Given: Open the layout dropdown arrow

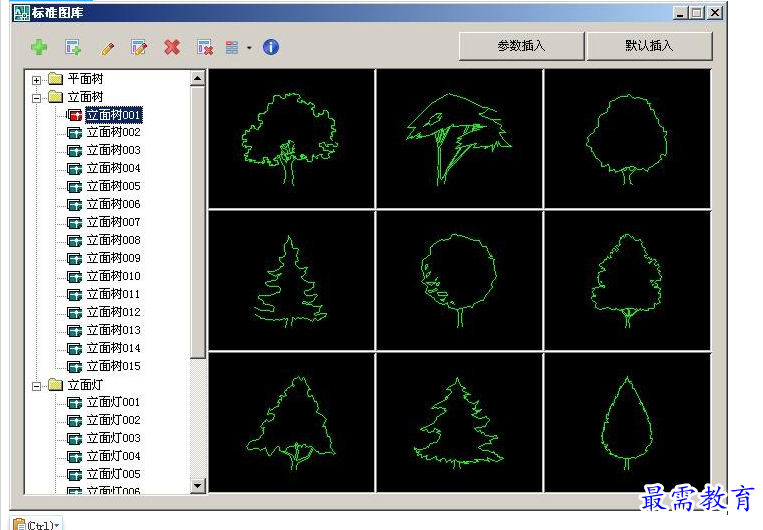Looking at the screenshot, I should tap(249, 48).
